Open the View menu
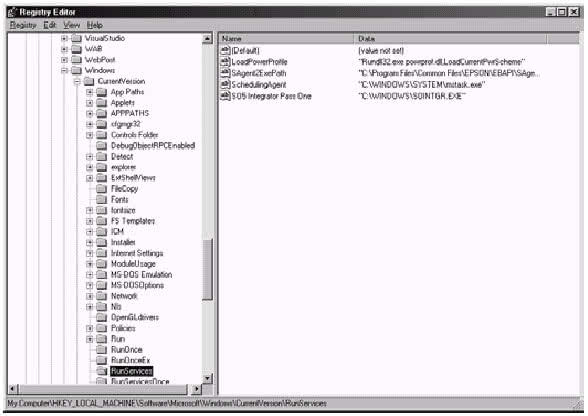The image size is (588, 416). pos(71,25)
